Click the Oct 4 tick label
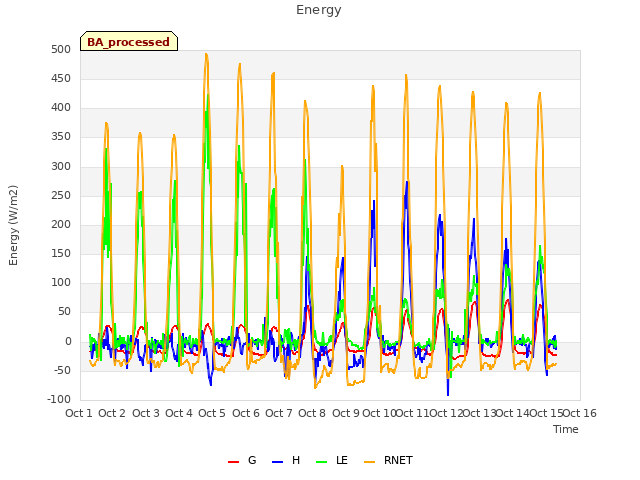Screen dimensions: 640x480 [179, 413]
